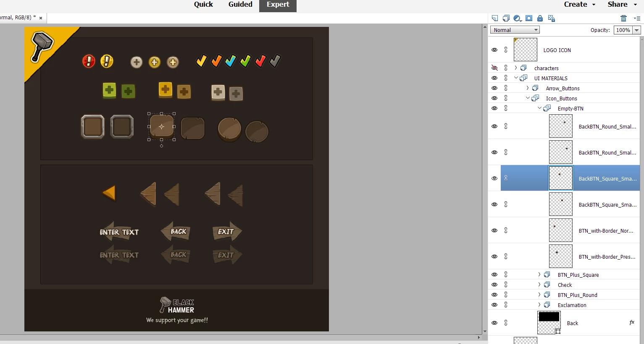Delete layer trash icon
This screenshot has width=644, height=344.
[x=623, y=18]
